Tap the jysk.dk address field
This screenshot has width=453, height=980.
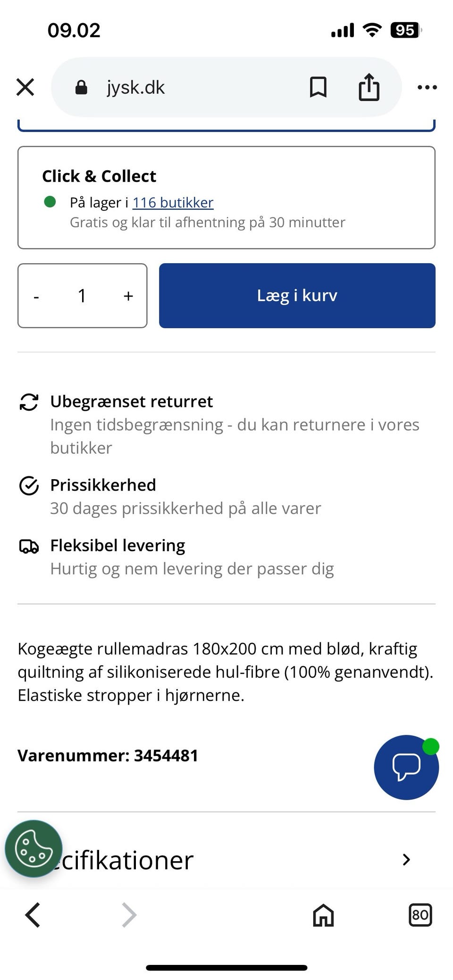pyautogui.click(x=189, y=87)
